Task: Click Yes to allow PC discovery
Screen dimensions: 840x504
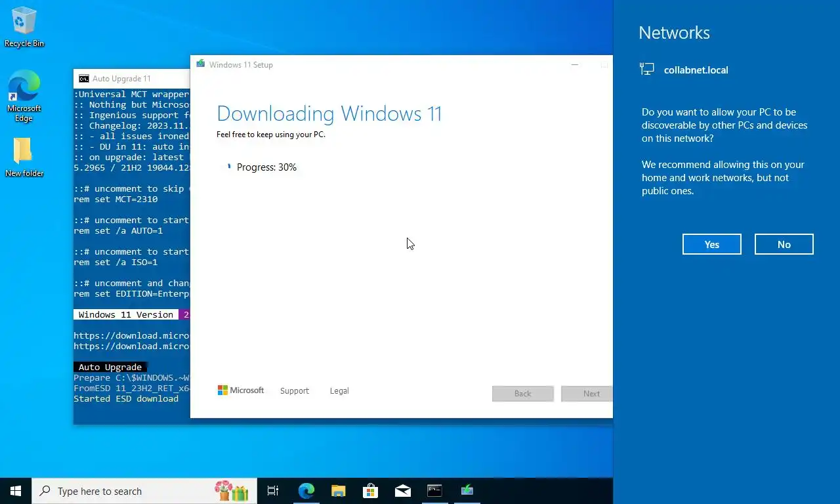Action: [712, 244]
